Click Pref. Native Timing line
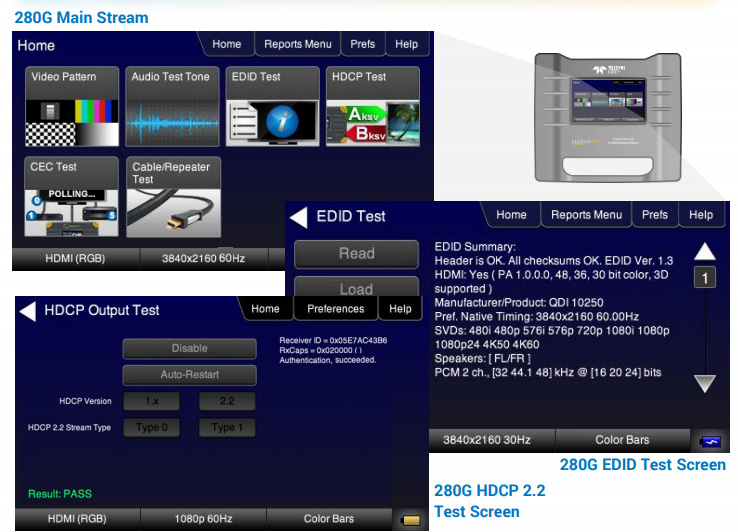 [537, 317]
